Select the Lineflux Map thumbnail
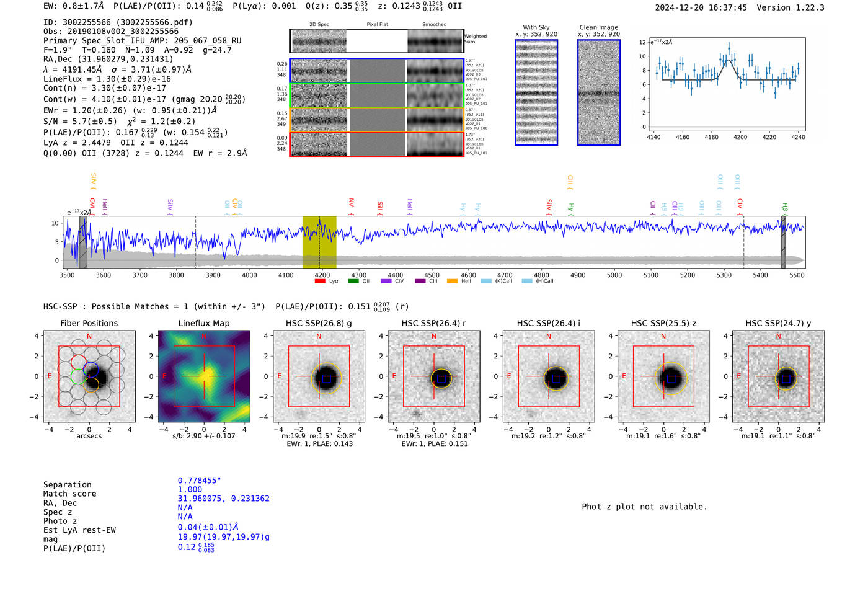The width and height of the screenshot is (868, 591). (204, 376)
